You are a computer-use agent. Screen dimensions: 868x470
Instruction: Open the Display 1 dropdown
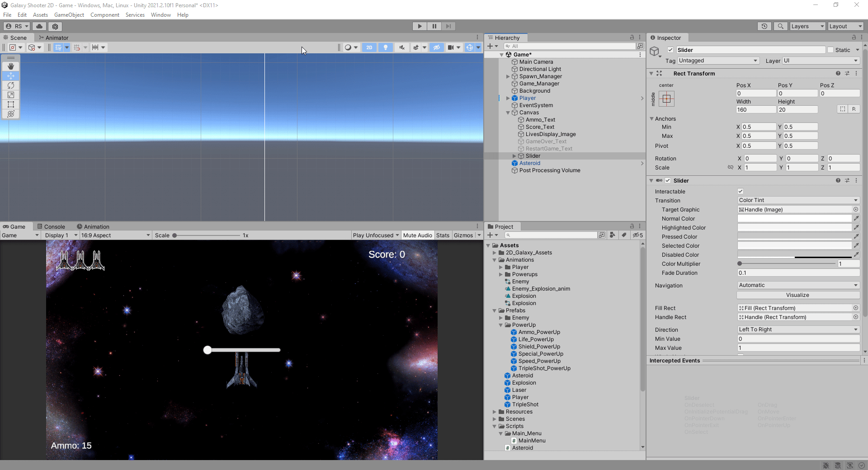point(61,235)
